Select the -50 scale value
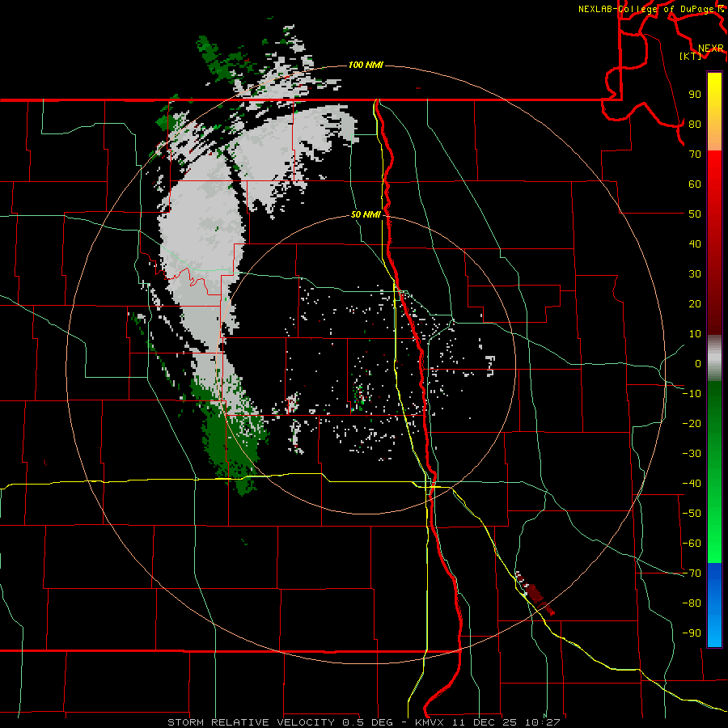The width and height of the screenshot is (728, 728). coord(692,514)
